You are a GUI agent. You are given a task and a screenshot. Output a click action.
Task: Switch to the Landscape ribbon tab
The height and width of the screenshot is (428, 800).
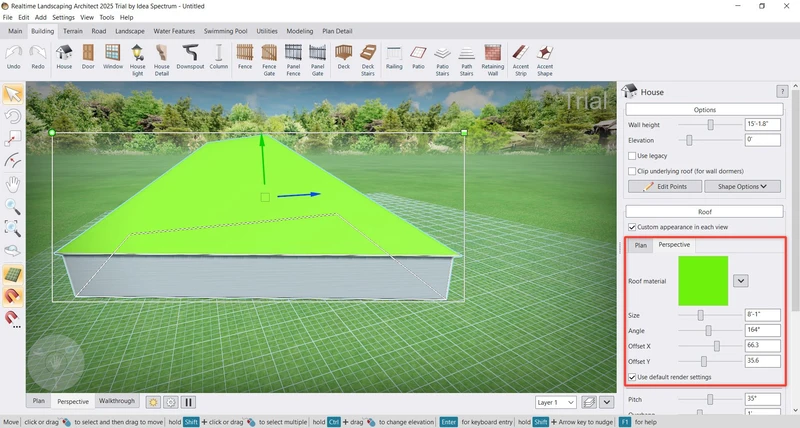pyautogui.click(x=130, y=31)
